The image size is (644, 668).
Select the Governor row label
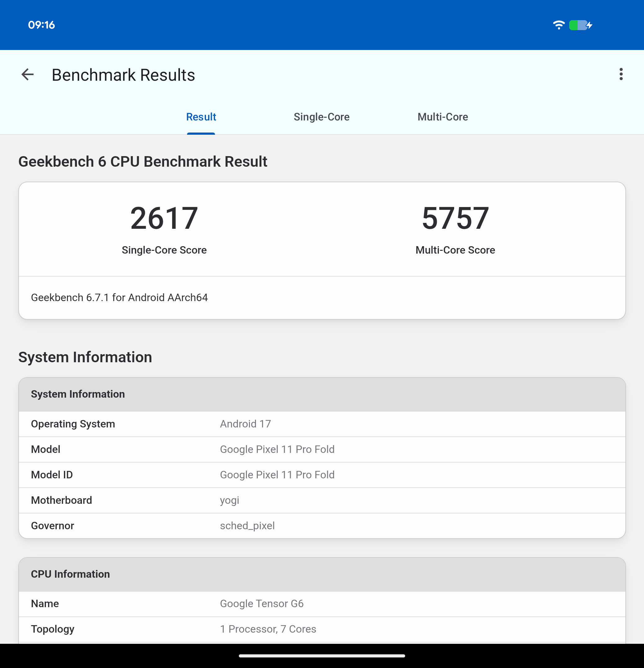(x=52, y=526)
